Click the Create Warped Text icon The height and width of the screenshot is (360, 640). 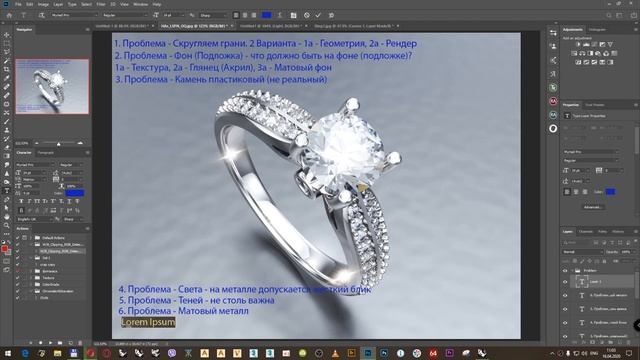(x=280, y=15)
